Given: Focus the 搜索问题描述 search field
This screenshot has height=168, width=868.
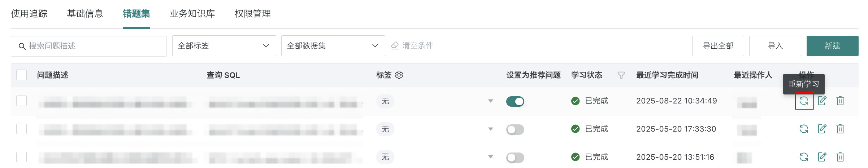Looking at the screenshot, I should [x=89, y=46].
